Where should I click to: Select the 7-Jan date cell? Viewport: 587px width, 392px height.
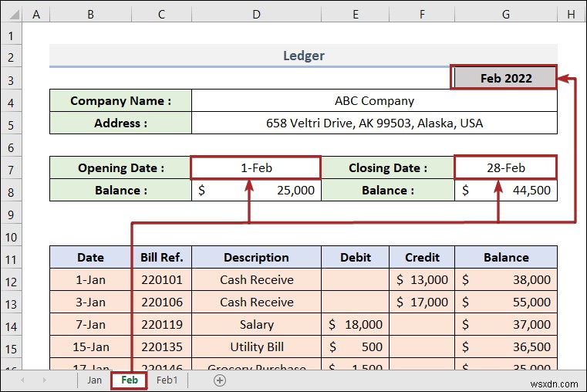pos(90,324)
